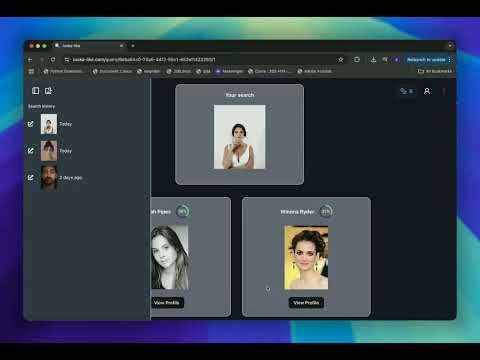Screen dimensions: 480x360
Task: Open the app's three-dot menu
Action: click(444, 91)
